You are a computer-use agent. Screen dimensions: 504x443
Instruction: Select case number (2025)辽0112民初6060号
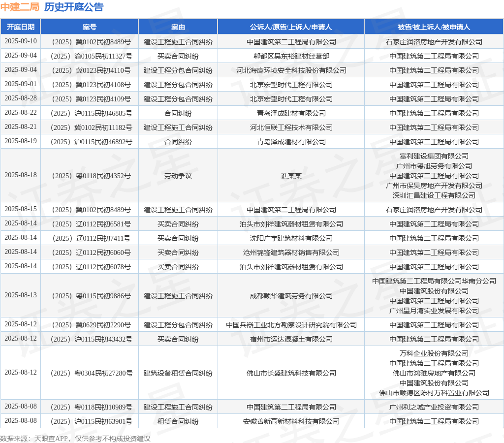click(91, 253)
